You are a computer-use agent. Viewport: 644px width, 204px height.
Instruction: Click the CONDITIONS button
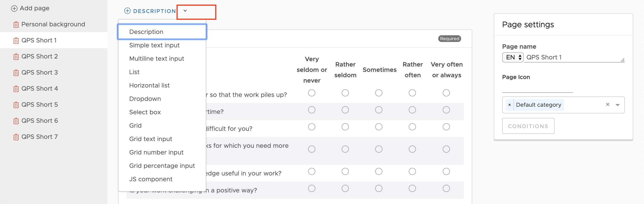[528, 126]
